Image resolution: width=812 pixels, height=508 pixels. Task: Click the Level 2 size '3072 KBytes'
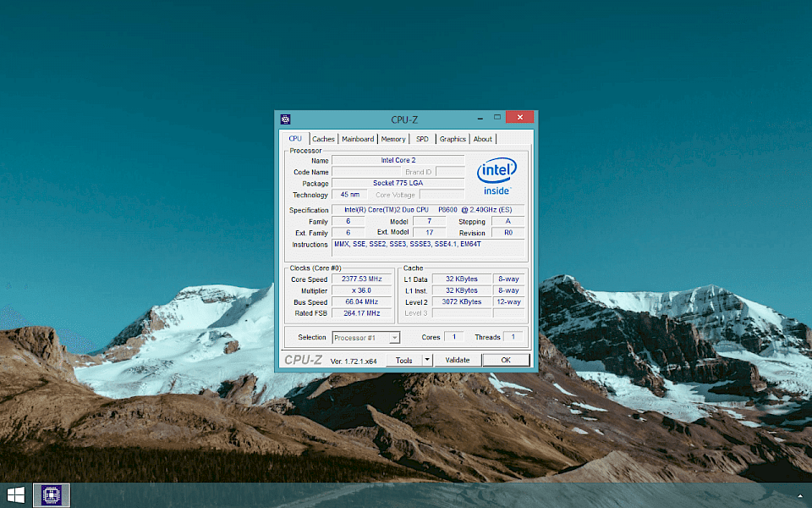(462, 301)
